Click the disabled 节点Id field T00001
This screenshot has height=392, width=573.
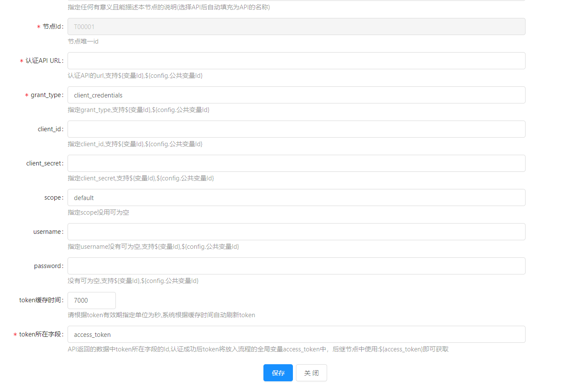pos(296,27)
